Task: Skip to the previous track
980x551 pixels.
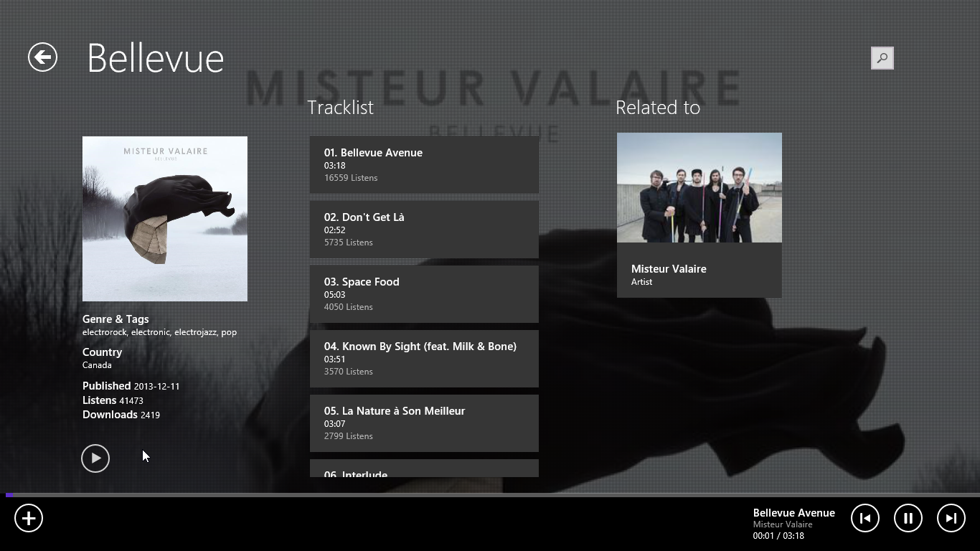Action: click(x=865, y=518)
